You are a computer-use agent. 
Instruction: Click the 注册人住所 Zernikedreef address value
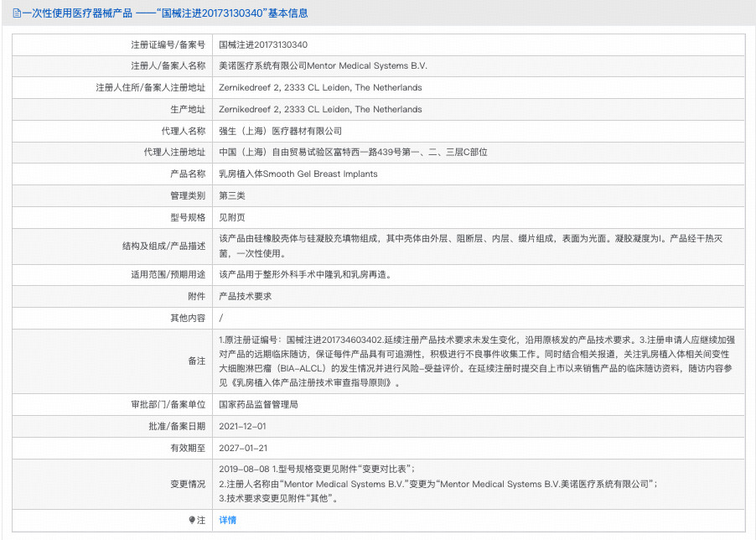320,88
